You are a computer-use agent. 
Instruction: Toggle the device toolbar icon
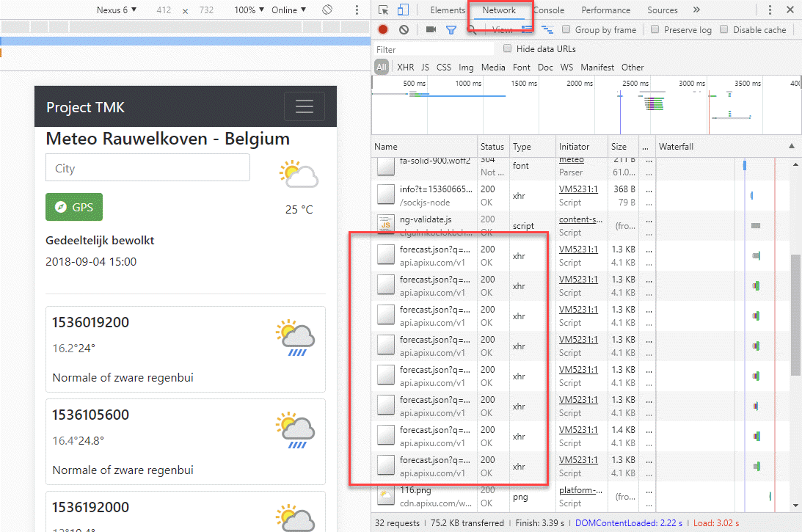tap(403, 10)
